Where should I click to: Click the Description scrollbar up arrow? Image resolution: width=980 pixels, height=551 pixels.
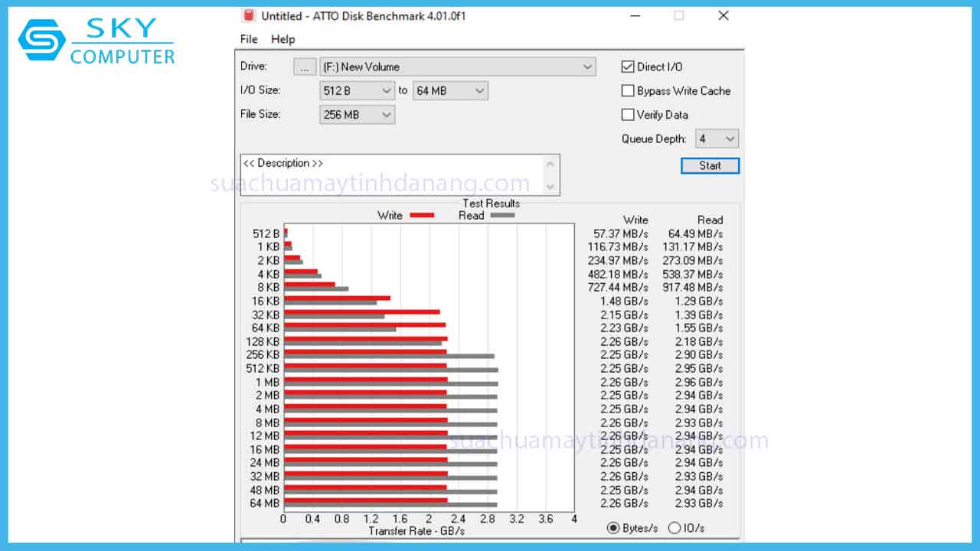(550, 163)
